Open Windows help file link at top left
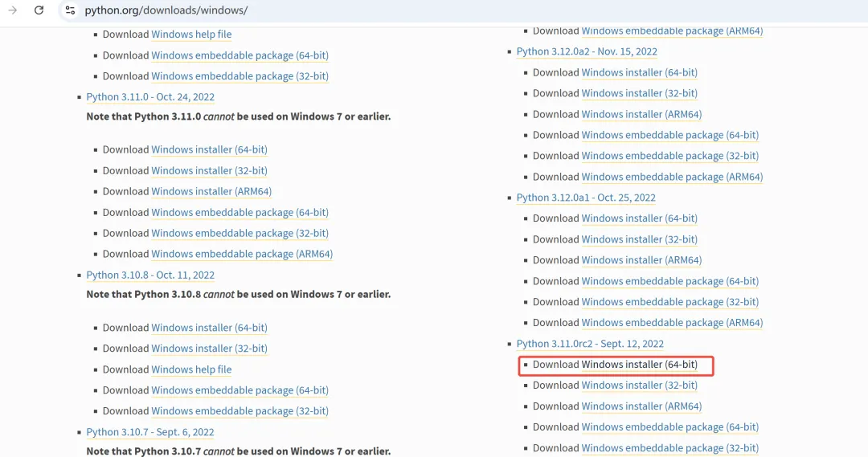 pyautogui.click(x=191, y=35)
